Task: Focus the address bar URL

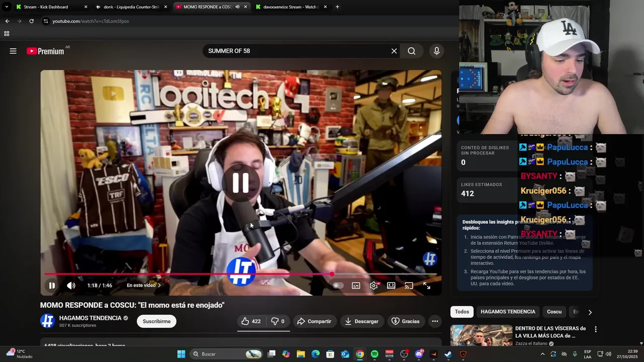Action: point(91,21)
